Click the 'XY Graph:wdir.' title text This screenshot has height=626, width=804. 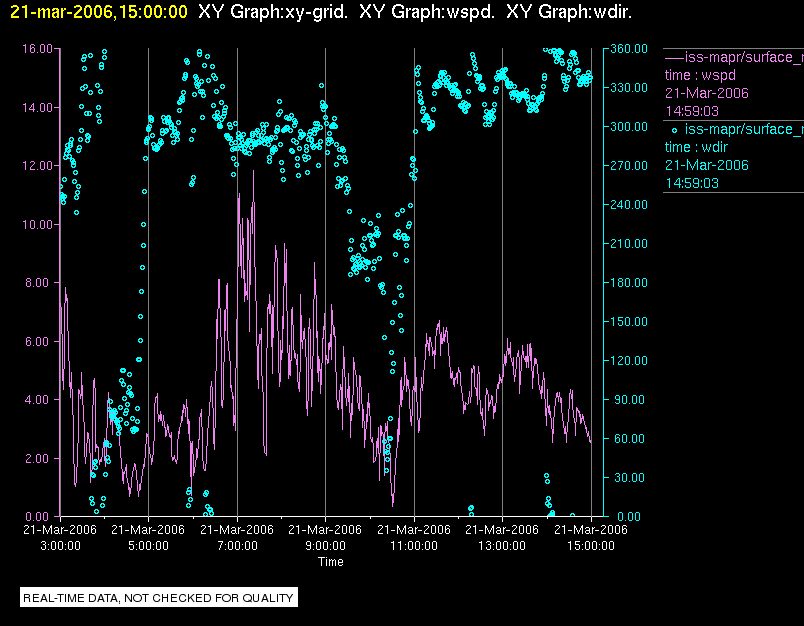tap(568, 12)
